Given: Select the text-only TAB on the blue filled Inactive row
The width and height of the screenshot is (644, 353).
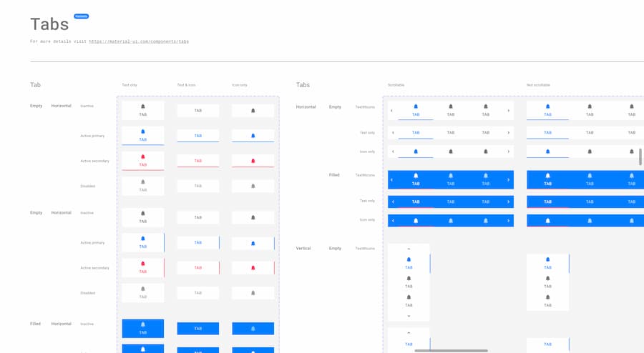Looking at the screenshot, I should click(198, 329).
